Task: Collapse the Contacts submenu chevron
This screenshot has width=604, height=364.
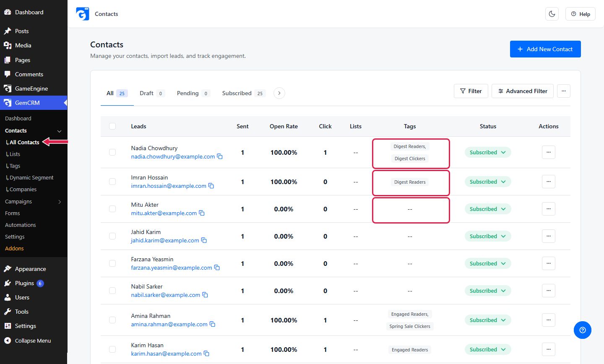Action: (59, 131)
